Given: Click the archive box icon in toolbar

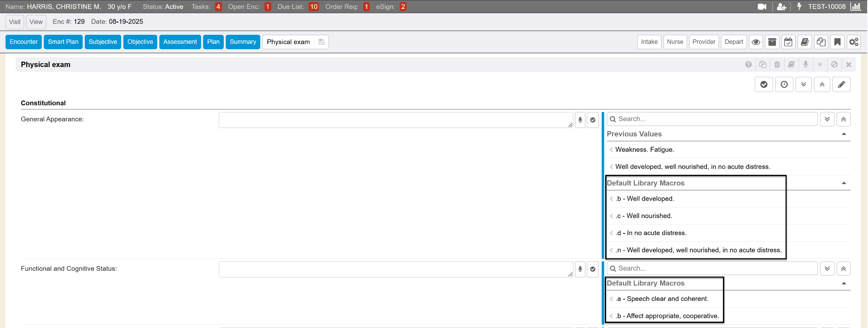Looking at the screenshot, I should click(x=772, y=42).
